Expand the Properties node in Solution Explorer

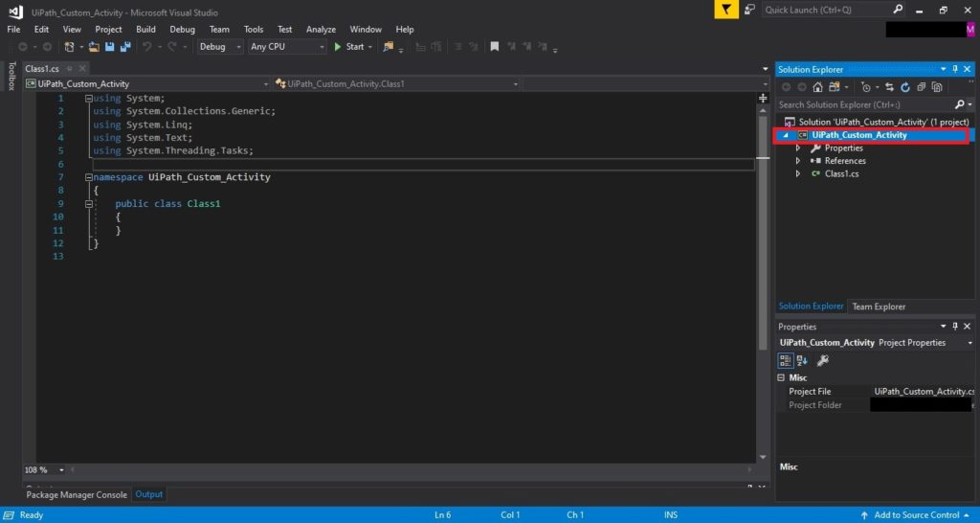[x=797, y=148]
